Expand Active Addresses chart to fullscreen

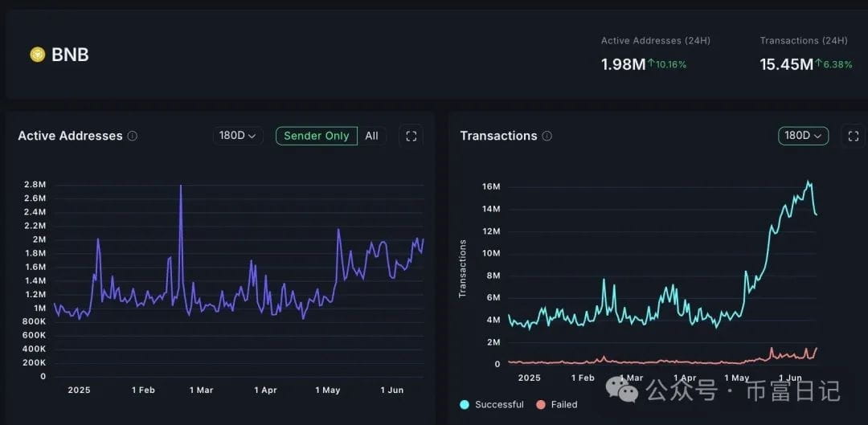tap(411, 136)
